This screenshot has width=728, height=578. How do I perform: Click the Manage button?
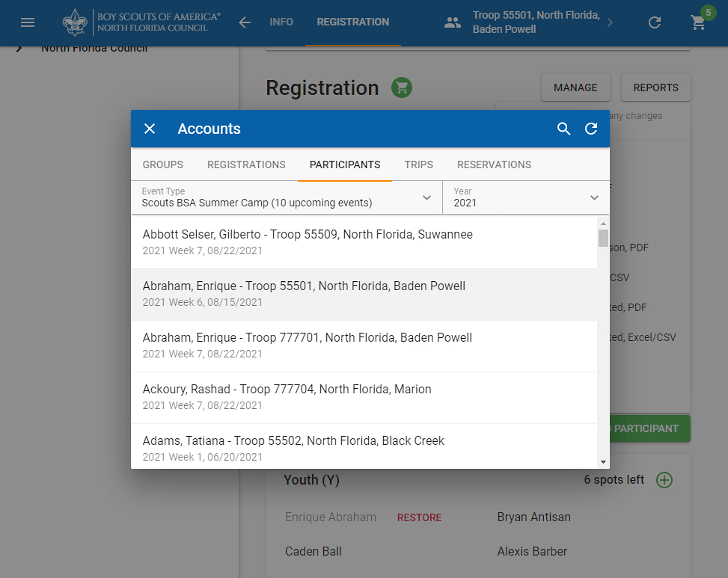pos(575,87)
